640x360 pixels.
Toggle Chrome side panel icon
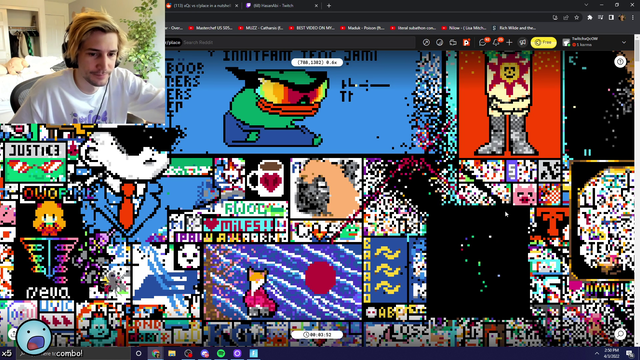click(611, 18)
